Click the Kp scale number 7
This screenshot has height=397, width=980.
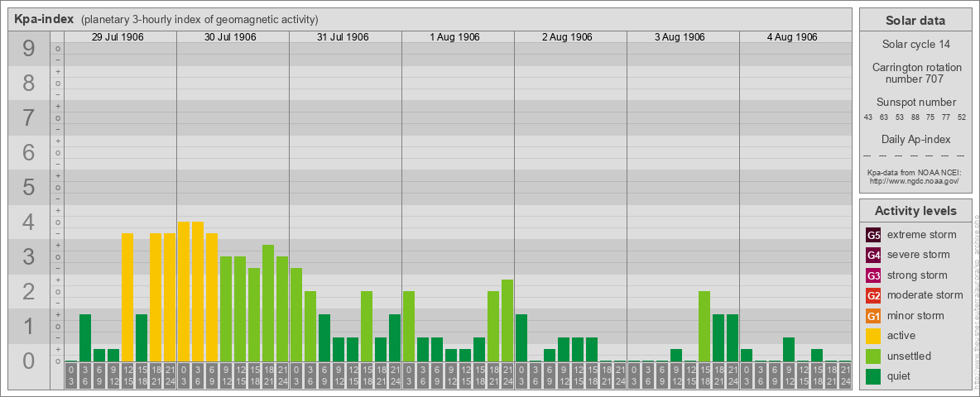tap(29, 118)
